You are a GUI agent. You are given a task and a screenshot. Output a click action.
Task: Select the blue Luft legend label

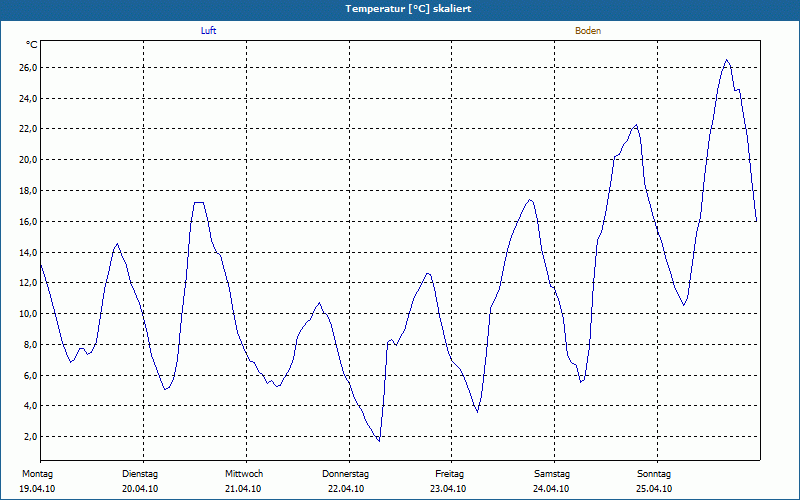point(208,31)
